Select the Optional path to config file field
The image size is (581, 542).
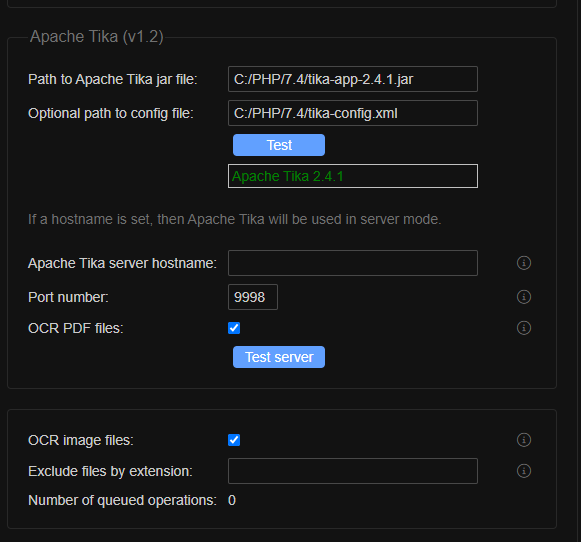coord(353,113)
